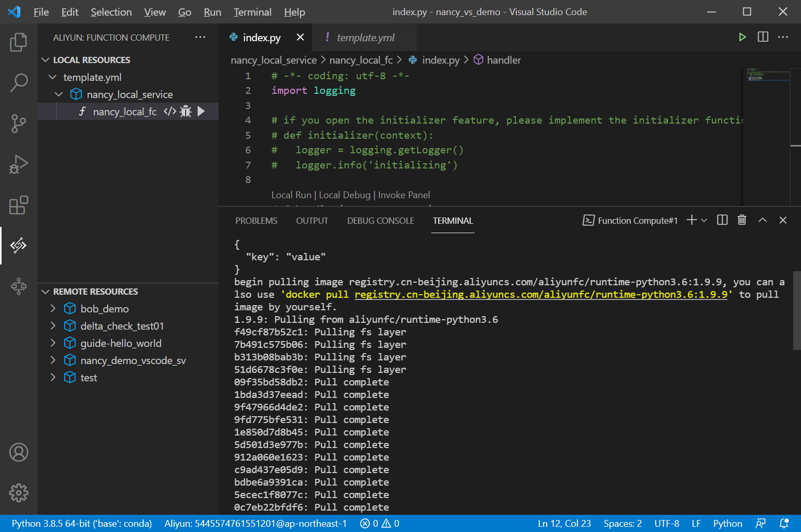Click the Invoke Panel code lens
801x532 pixels.
pyautogui.click(x=404, y=195)
